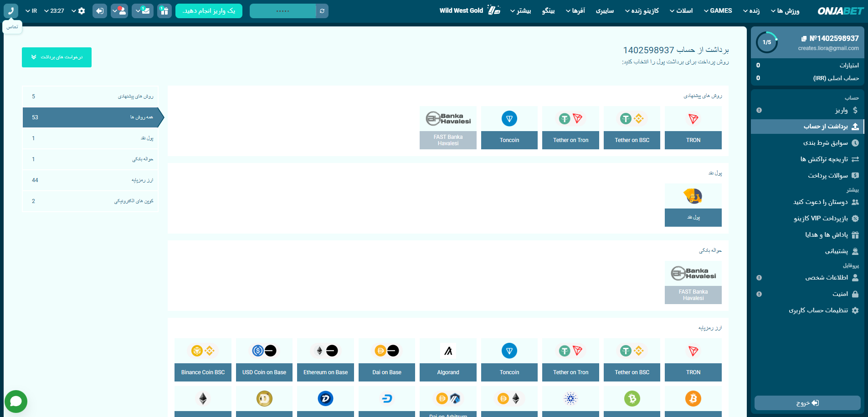Expand the IR language selector

[x=31, y=11]
